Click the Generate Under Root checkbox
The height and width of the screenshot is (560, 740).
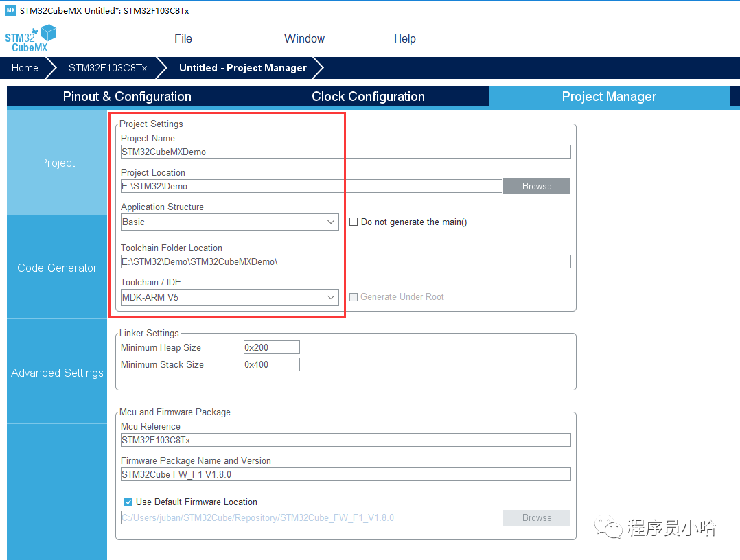pyautogui.click(x=354, y=296)
